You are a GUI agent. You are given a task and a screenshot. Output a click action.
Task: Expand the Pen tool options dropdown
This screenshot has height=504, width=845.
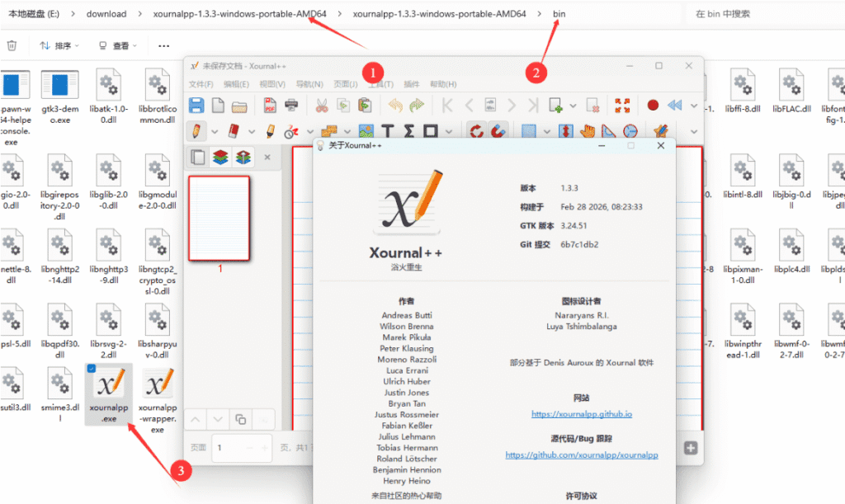point(215,131)
